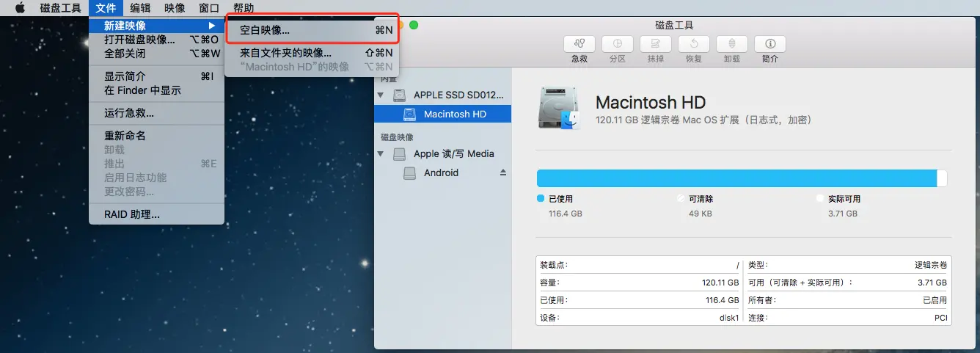980x353 pixels.
Task: Choose 运行急救... menu item
Action: [x=156, y=113]
